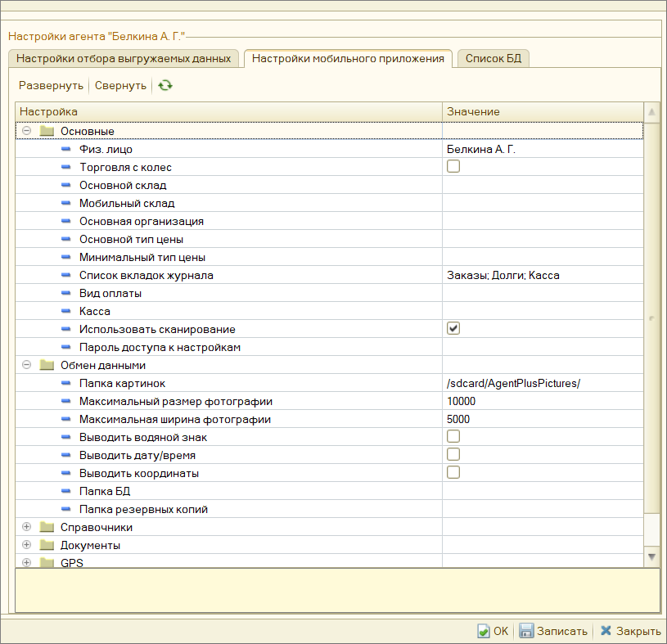
Task: Click the Основные folder icon
Action: pyautogui.click(x=47, y=131)
